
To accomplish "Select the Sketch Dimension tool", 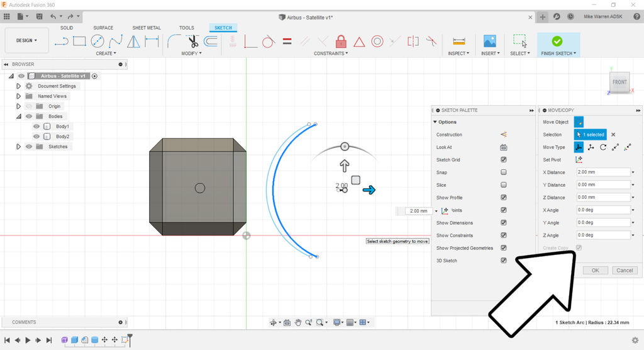I will [152, 41].
